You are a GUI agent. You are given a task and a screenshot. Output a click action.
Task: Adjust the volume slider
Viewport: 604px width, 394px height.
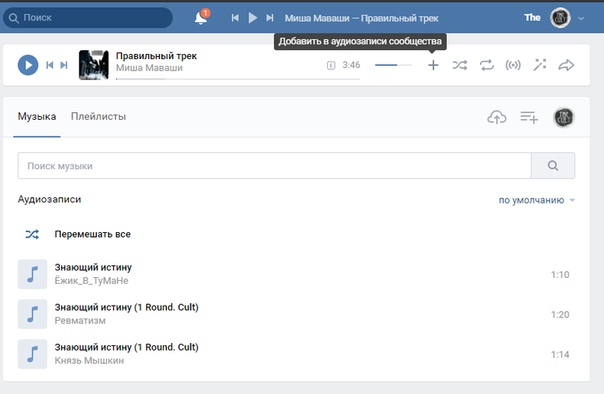393,65
